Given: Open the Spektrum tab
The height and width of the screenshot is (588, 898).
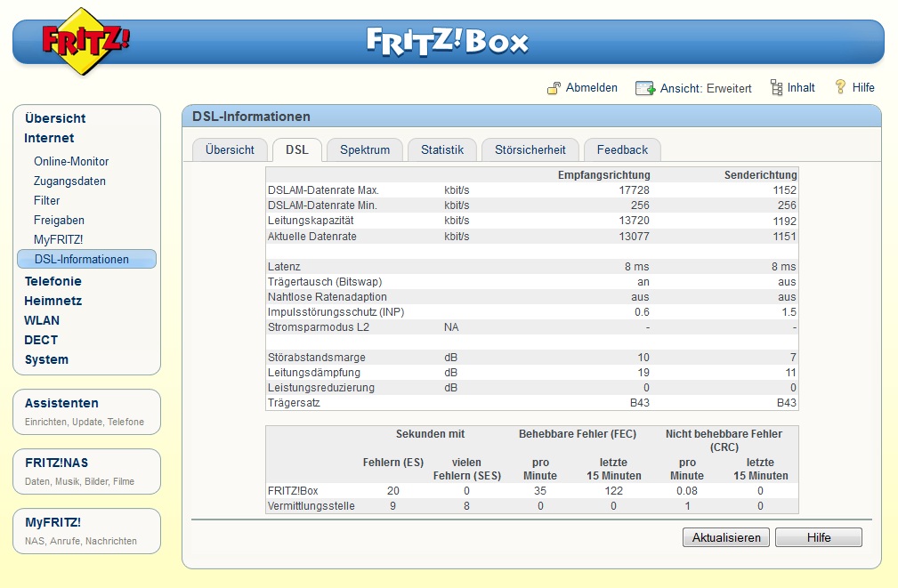Looking at the screenshot, I should 365,150.
